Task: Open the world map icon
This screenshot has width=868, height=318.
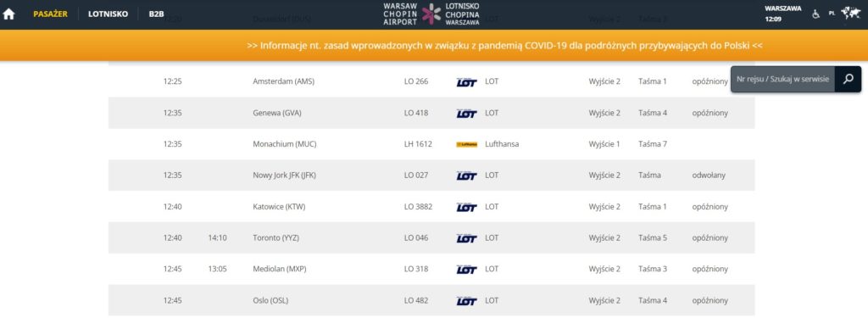Action: pos(850,14)
